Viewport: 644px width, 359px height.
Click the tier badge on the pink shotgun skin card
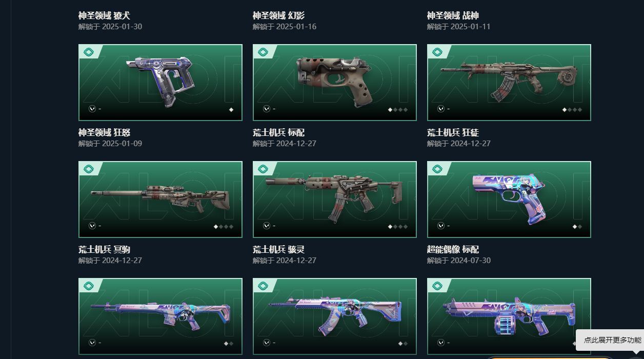pos(437,286)
